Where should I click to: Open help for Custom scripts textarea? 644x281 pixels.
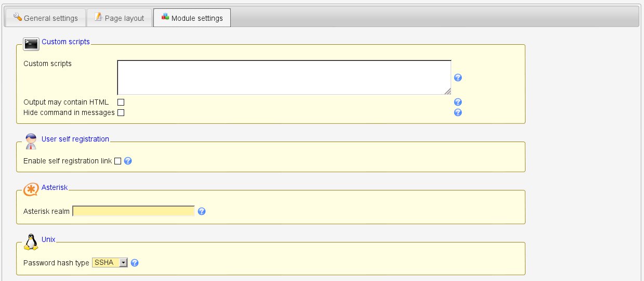pos(458,78)
